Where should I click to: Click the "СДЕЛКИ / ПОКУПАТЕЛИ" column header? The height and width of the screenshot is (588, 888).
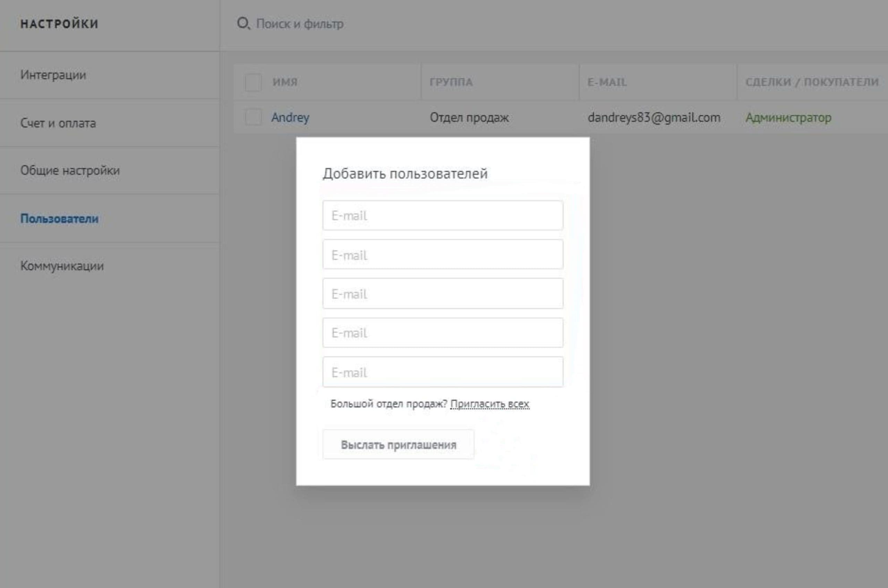[812, 82]
